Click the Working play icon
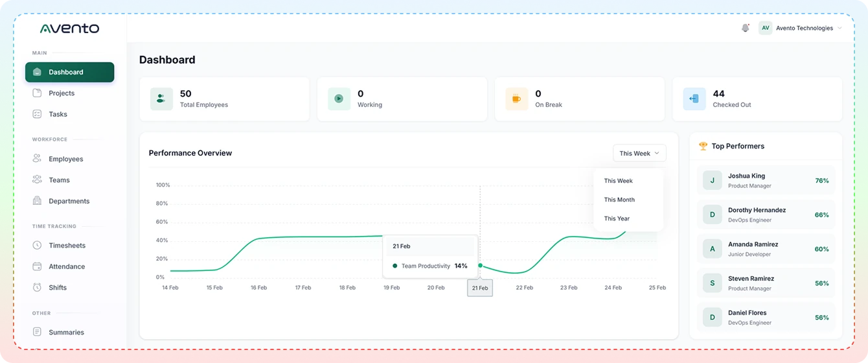 coord(339,99)
